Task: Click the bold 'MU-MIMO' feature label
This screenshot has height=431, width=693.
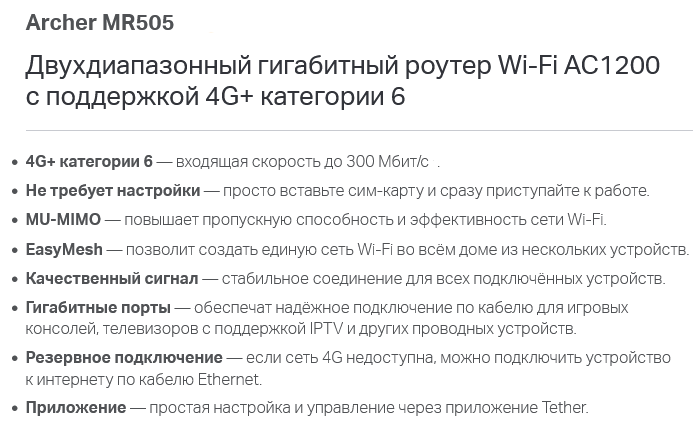Action: pos(63,219)
